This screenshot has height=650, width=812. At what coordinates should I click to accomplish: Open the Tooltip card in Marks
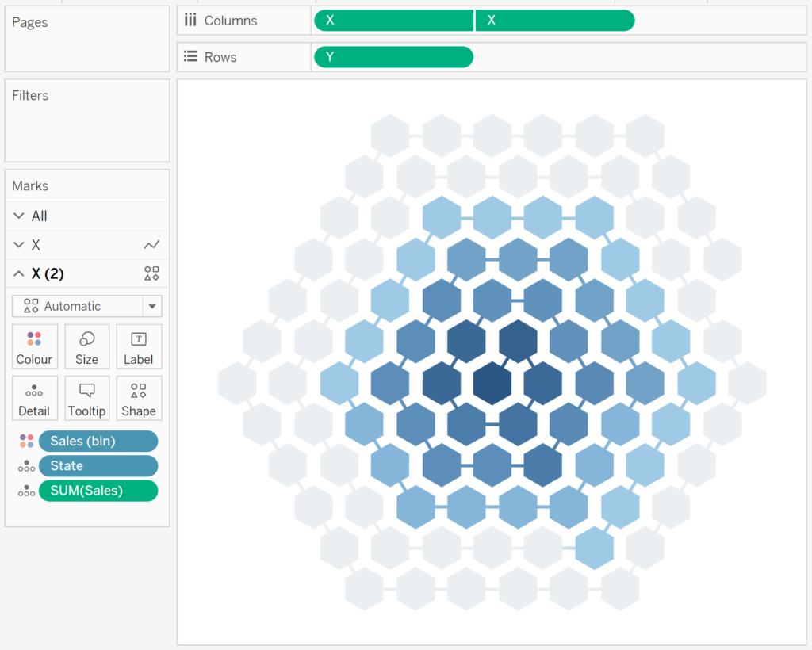point(86,398)
